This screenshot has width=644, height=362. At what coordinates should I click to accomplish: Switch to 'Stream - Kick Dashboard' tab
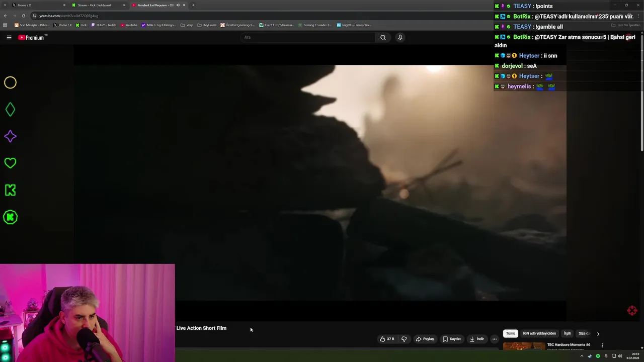pos(98,5)
